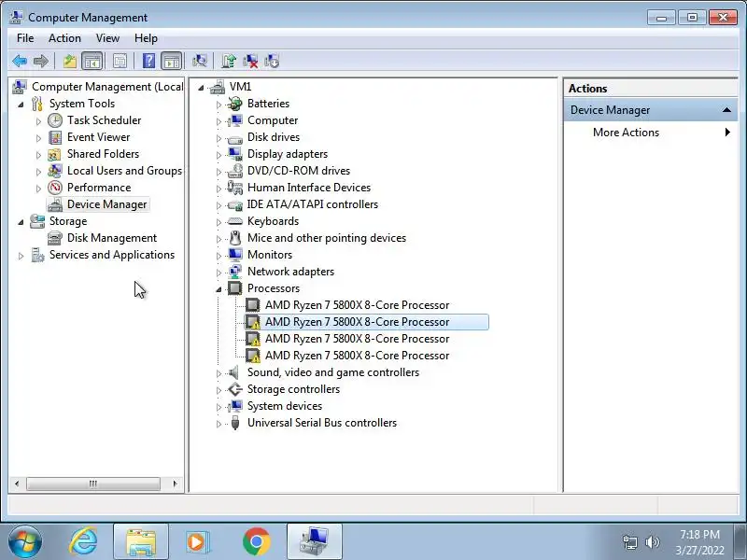Screen dimensions: 747x560
Task: Select Task Scheduler clock icon
Action: 55,120
